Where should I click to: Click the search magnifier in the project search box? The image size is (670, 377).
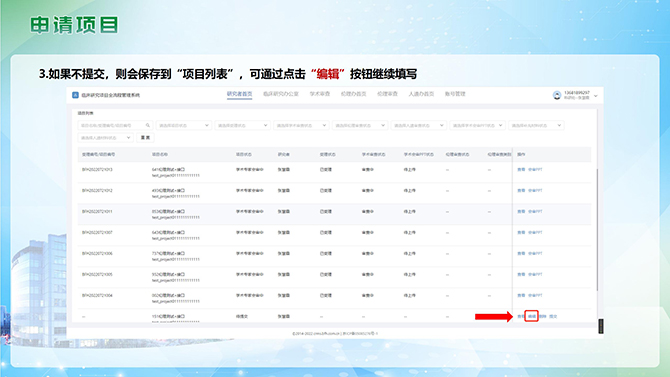point(147,125)
